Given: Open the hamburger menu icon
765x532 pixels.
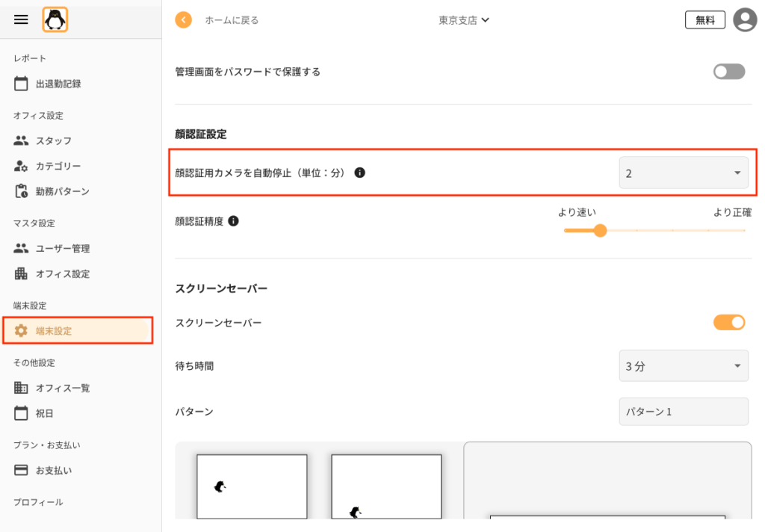Looking at the screenshot, I should pos(21,19).
